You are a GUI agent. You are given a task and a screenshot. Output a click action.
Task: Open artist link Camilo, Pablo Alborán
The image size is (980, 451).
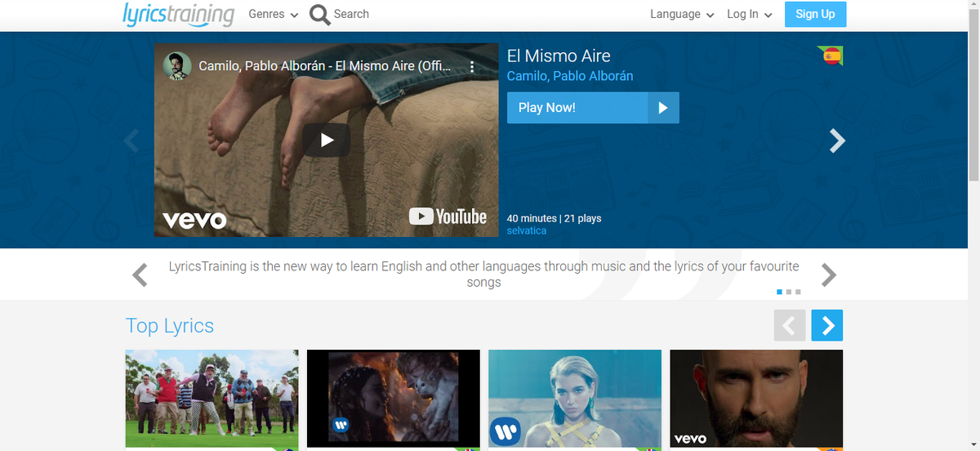coord(570,76)
